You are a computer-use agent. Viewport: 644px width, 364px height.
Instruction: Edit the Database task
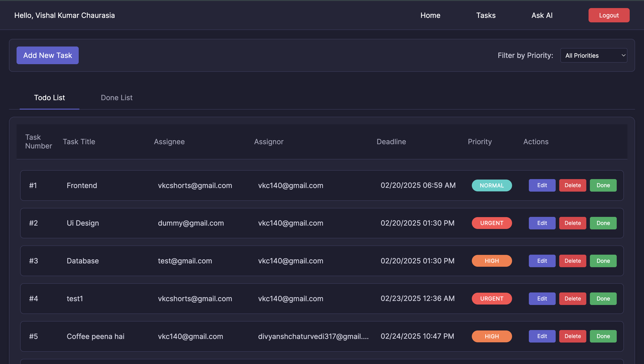point(542,261)
